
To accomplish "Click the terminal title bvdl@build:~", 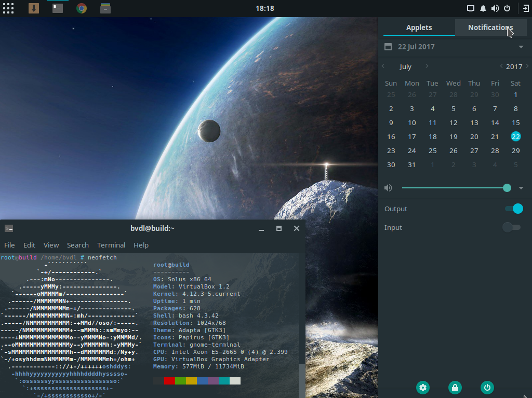I will [x=152, y=228].
